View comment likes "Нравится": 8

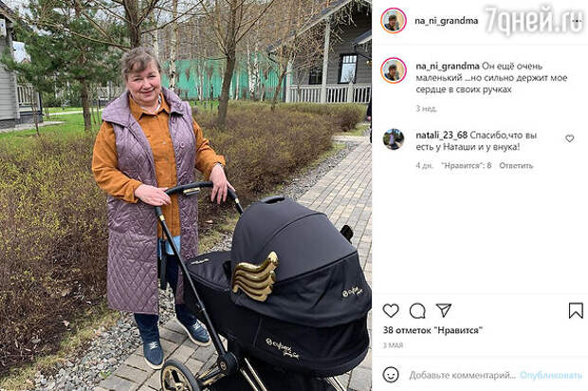click(466, 165)
